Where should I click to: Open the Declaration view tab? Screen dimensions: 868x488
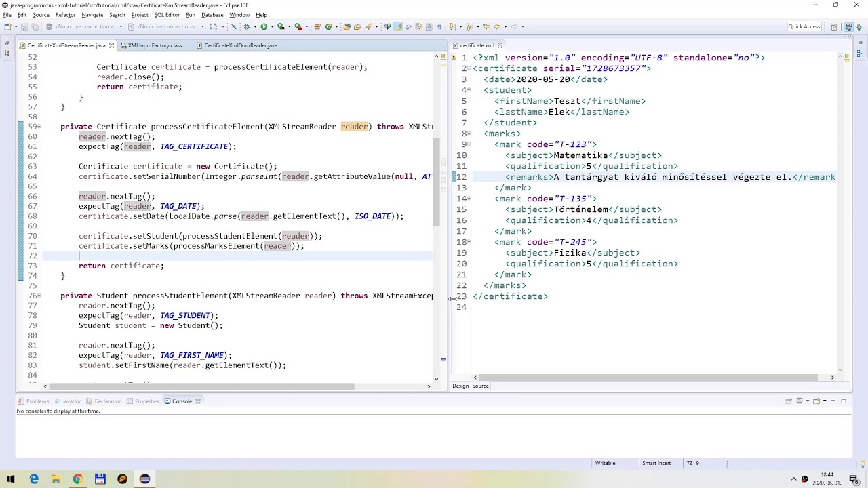click(104, 401)
